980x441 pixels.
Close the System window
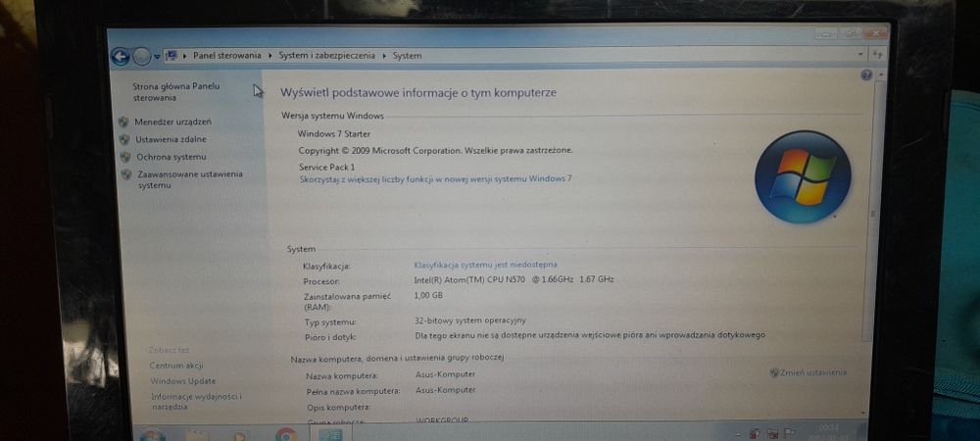pyautogui.click(x=875, y=32)
